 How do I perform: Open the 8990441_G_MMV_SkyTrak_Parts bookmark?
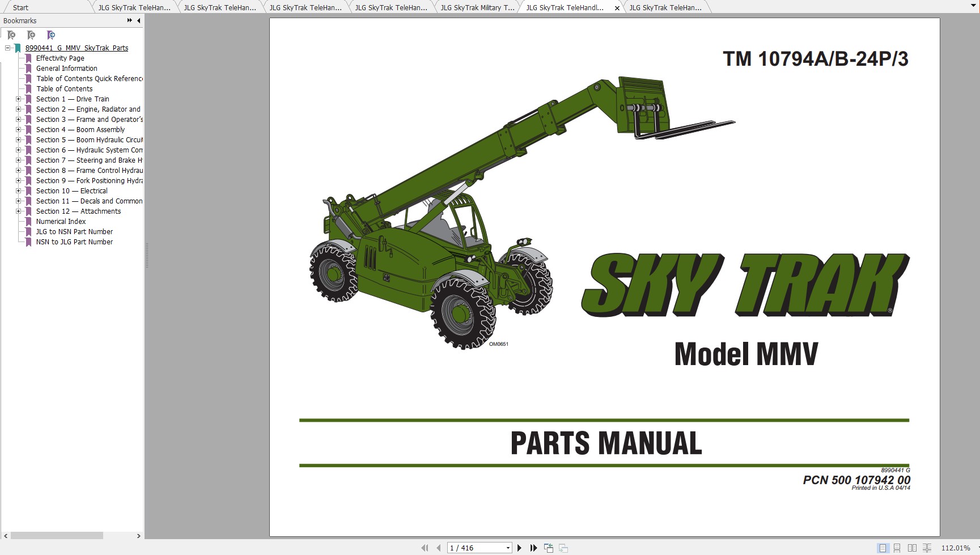[77, 48]
